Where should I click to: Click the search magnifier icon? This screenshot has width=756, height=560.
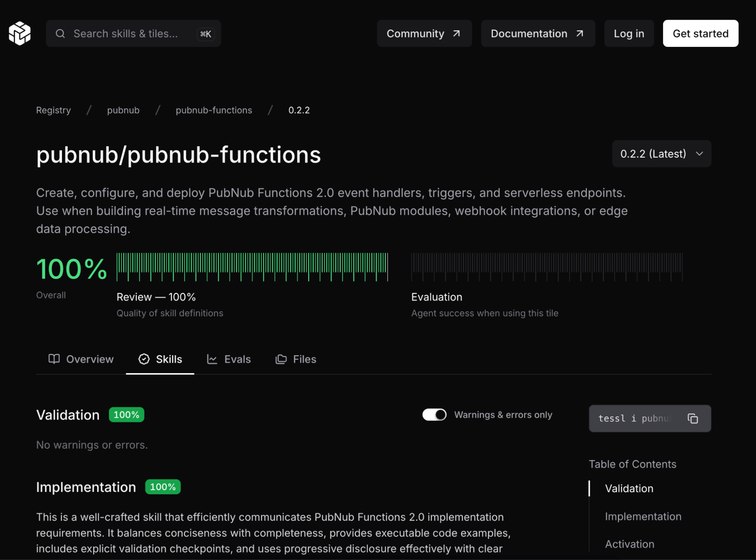(60, 34)
